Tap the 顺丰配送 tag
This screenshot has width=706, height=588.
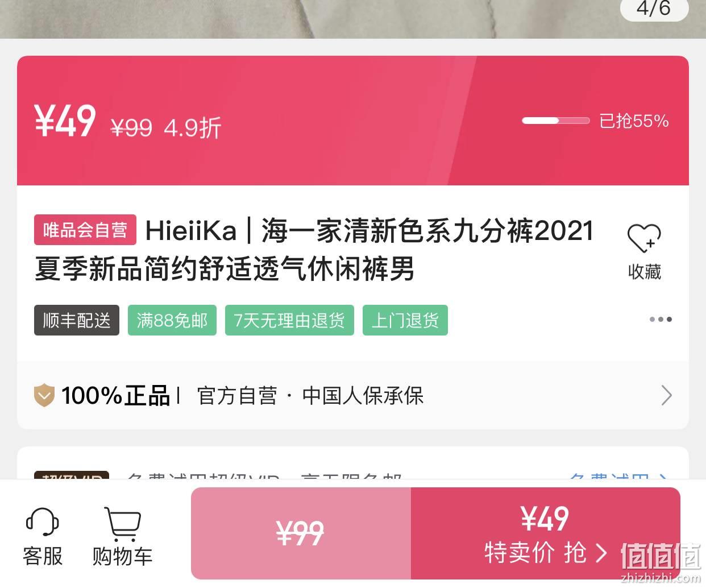77,320
